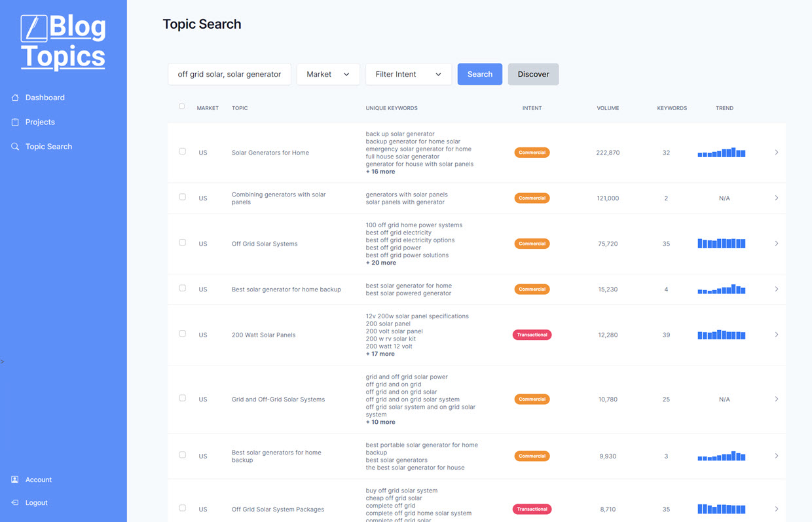Viewport: 812px width, 522px height.
Task: Navigate to Dashboard menu item
Action: tap(45, 98)
